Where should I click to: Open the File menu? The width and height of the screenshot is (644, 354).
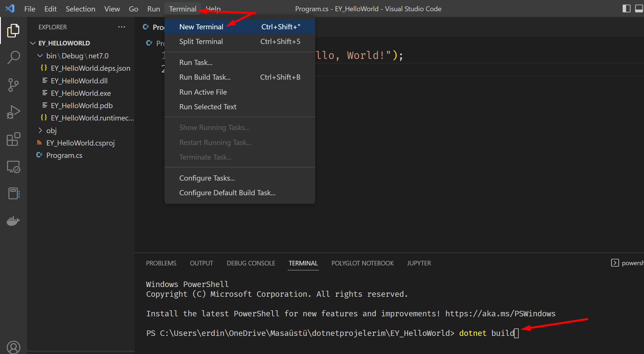point(30,9)
